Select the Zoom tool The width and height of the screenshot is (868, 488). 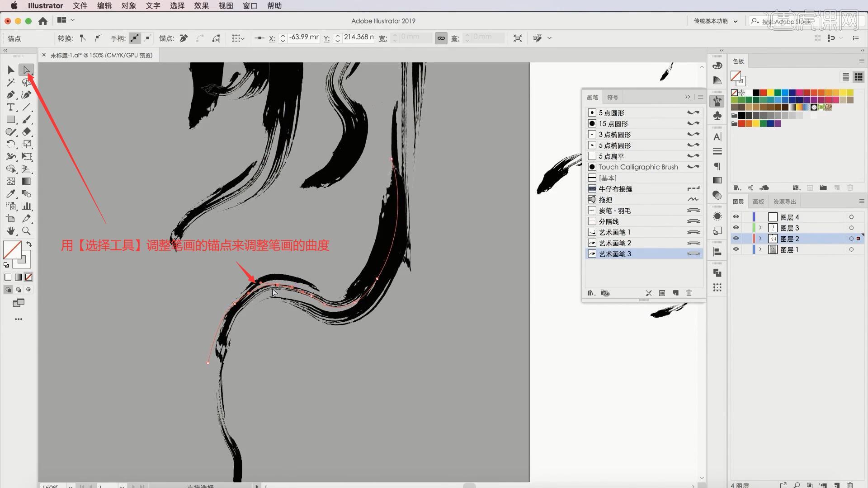tap(26, 230)
